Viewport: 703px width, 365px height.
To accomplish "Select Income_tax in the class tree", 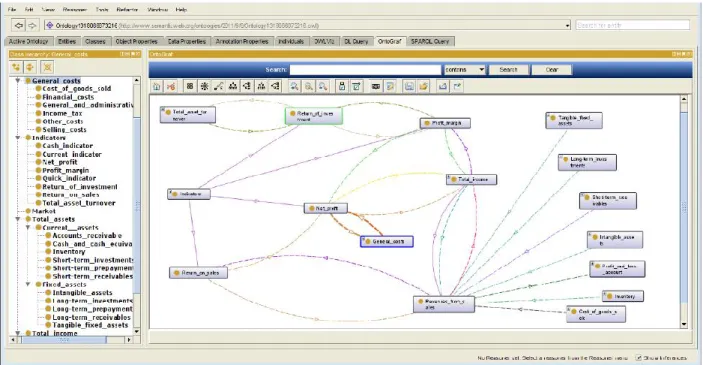I will point(62,113).
